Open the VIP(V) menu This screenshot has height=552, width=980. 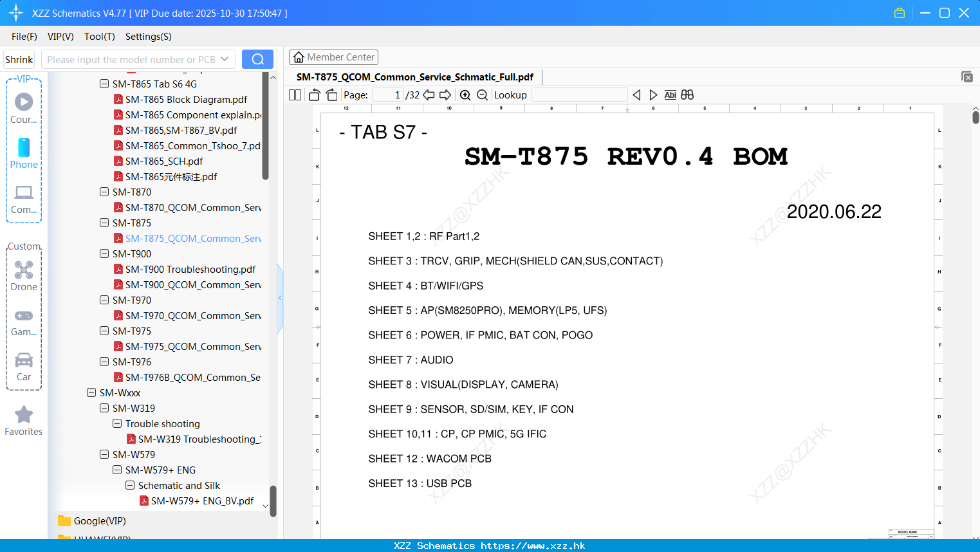[60, 37]
